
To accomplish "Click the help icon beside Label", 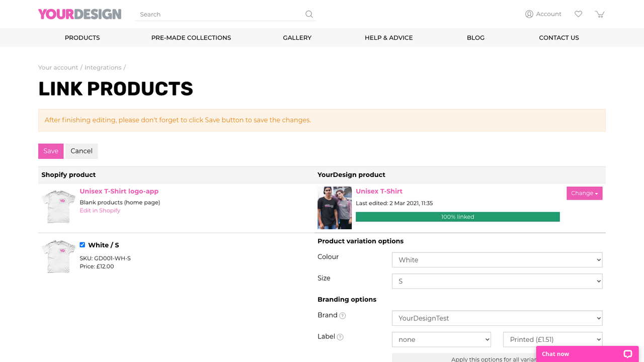I will (x=340, y=337).
